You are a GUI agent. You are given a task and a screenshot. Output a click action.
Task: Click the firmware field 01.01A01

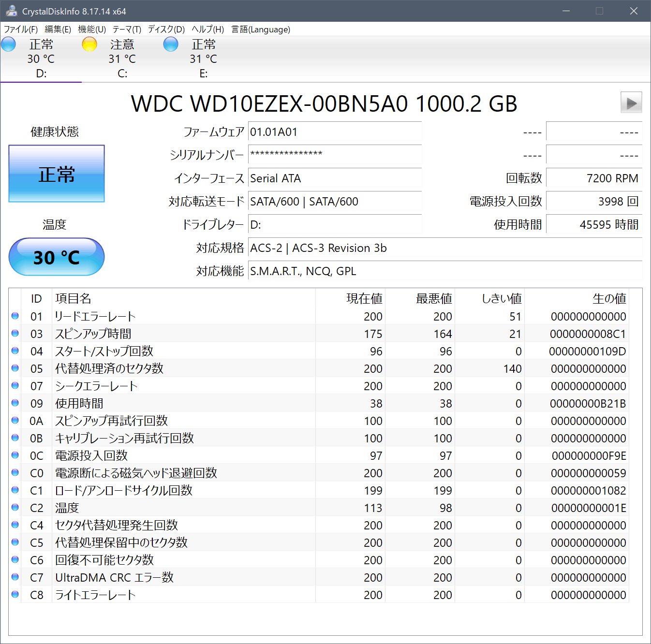335,132
